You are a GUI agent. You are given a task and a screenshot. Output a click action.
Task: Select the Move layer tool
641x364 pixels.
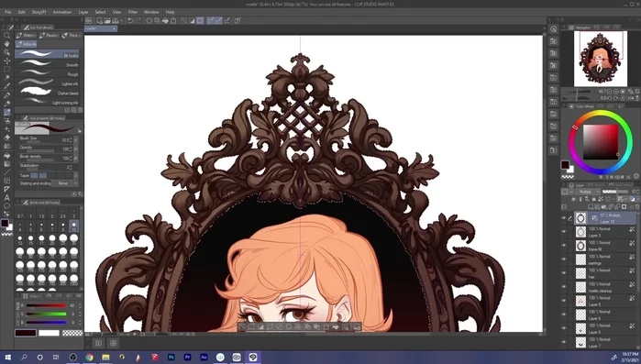click(x=7, y=61)
